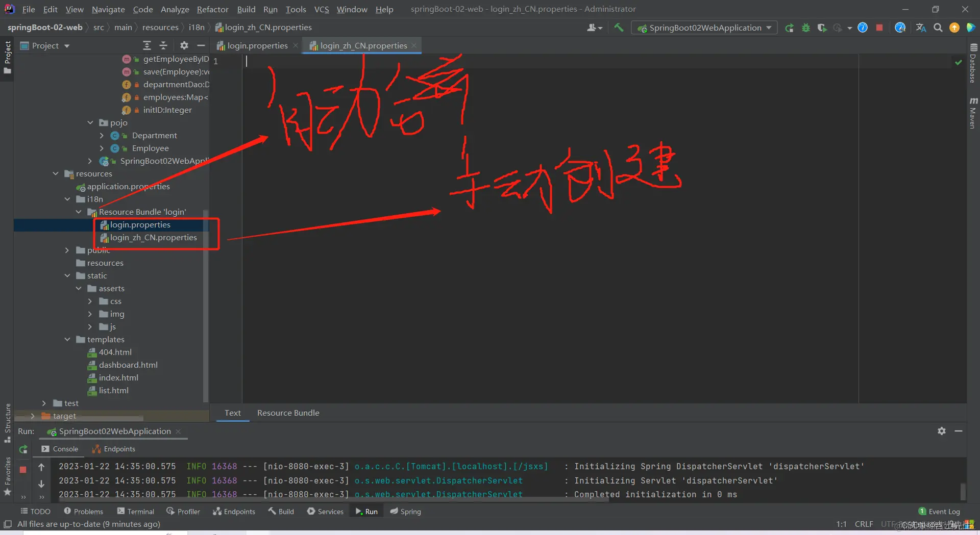Expand the css folder
The height and width of the screenshot is (535, 980).
90,301
